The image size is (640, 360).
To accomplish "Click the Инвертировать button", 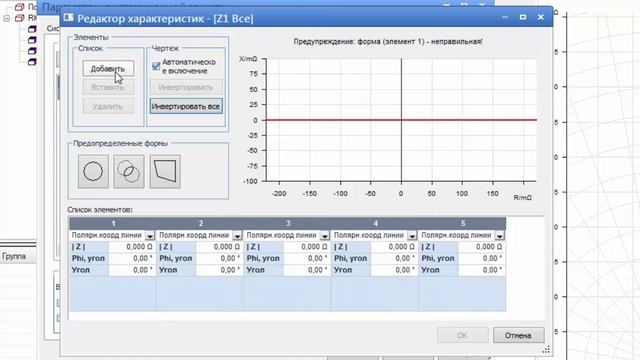I will tap(186, 87).
